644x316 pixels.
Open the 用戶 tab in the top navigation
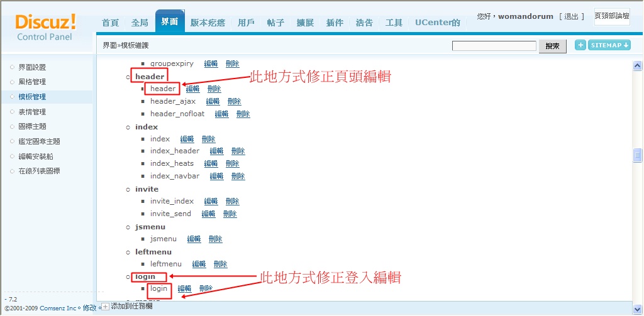[x=246, y=23]
